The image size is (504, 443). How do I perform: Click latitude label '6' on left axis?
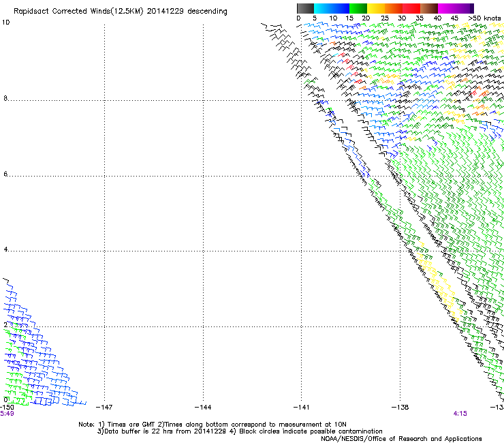5,174
